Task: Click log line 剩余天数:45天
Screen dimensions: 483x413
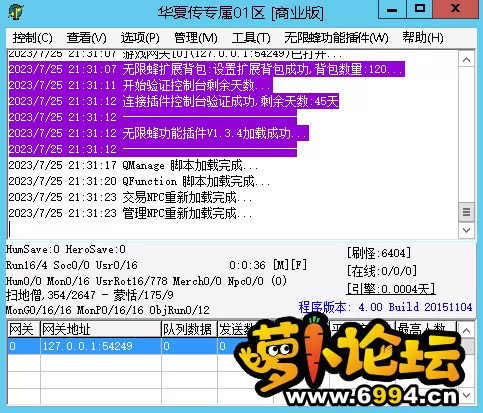Action: 174,101
